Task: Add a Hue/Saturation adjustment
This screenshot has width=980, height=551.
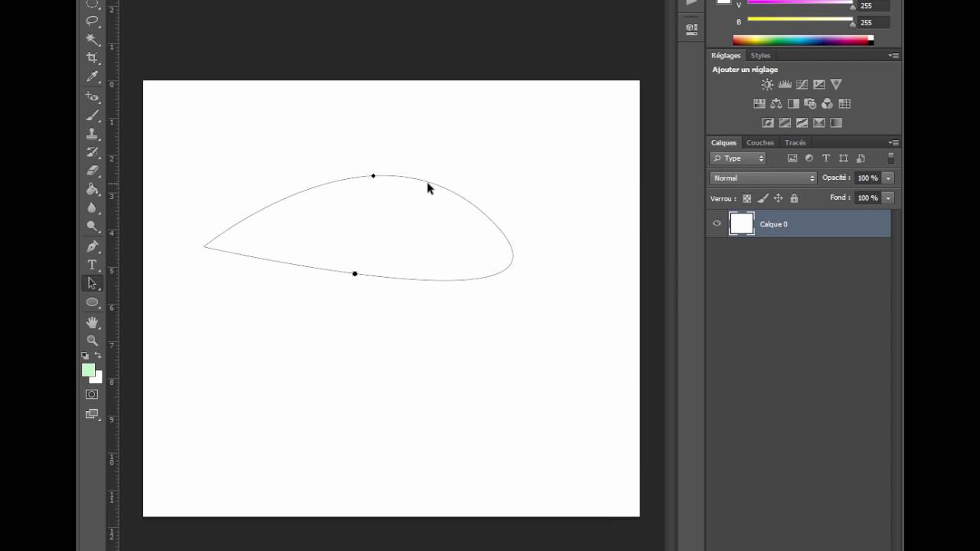Action: (759, 103)
